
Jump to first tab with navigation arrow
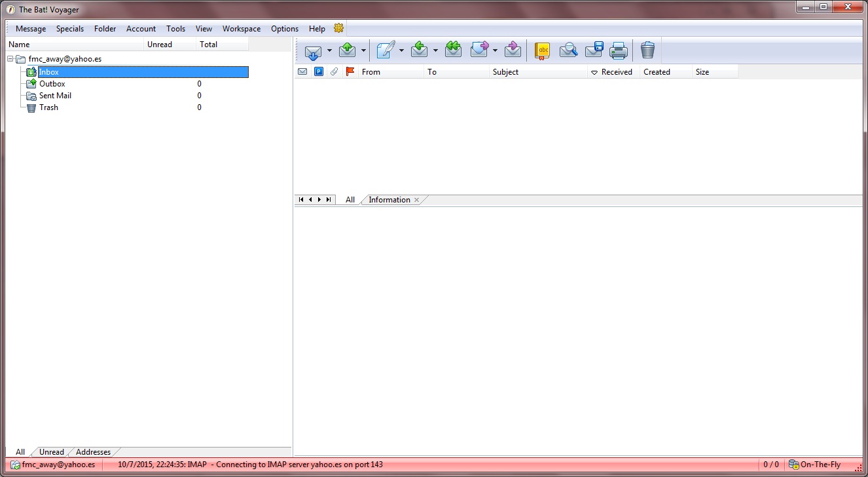coord(301,200)
